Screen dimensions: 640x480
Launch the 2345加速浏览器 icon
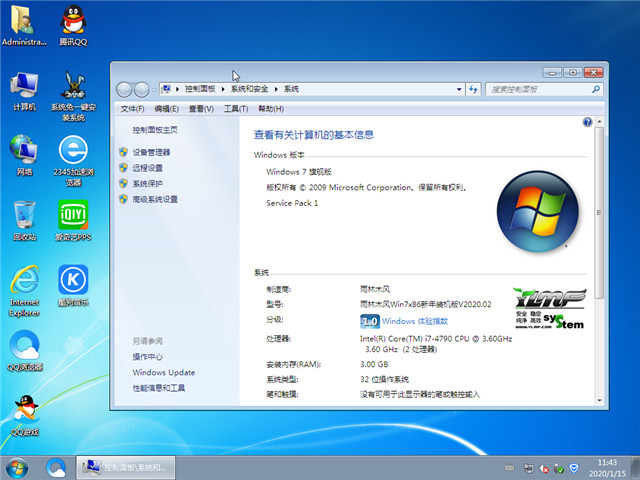pyautogui.click(x=73, y=161)
